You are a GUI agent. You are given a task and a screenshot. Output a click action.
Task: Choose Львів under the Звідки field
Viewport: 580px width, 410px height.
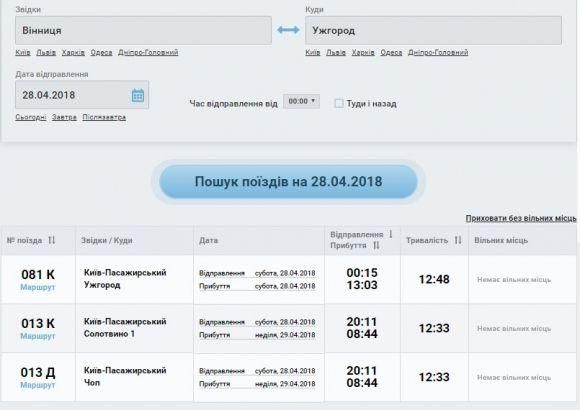pos(46,53)
